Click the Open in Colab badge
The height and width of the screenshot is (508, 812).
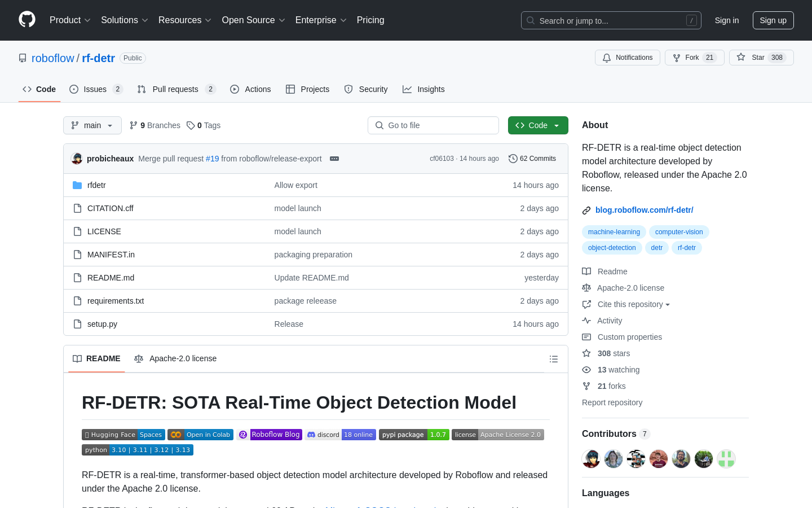pyautogui.click(x=200, y=435)
